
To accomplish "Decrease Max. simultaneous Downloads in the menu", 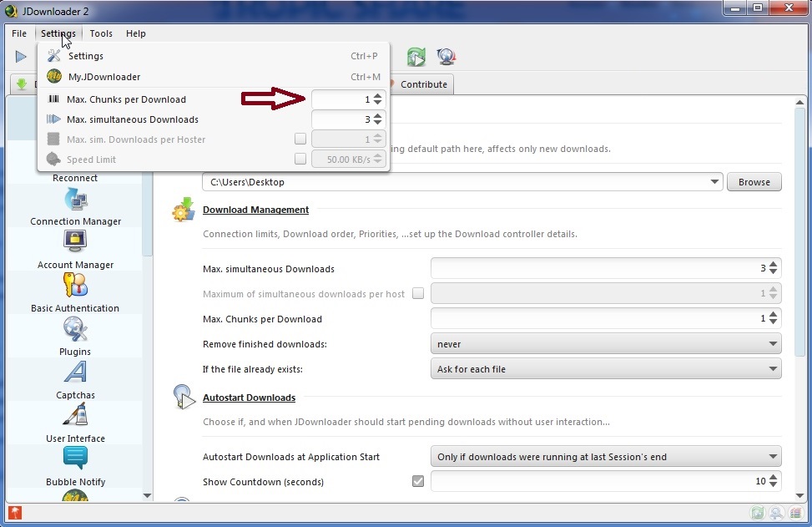I will point(377,123).
